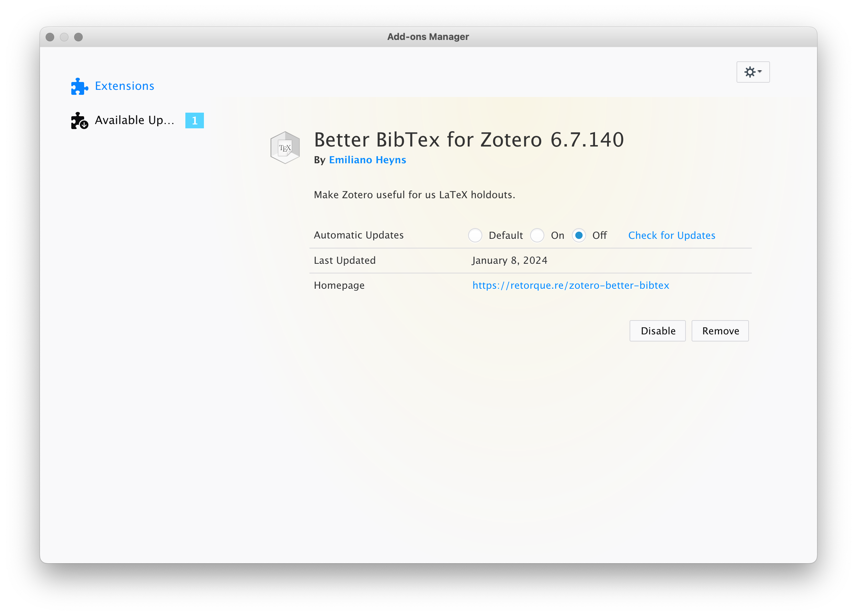Open the retorque.re homepage link
Viewport: 857px width, 616px height.
pos(571,285)
